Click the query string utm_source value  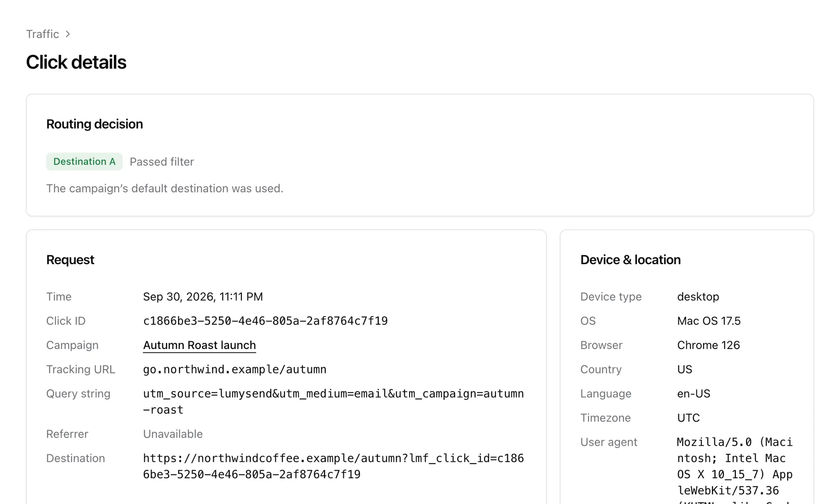click(333, 402)
